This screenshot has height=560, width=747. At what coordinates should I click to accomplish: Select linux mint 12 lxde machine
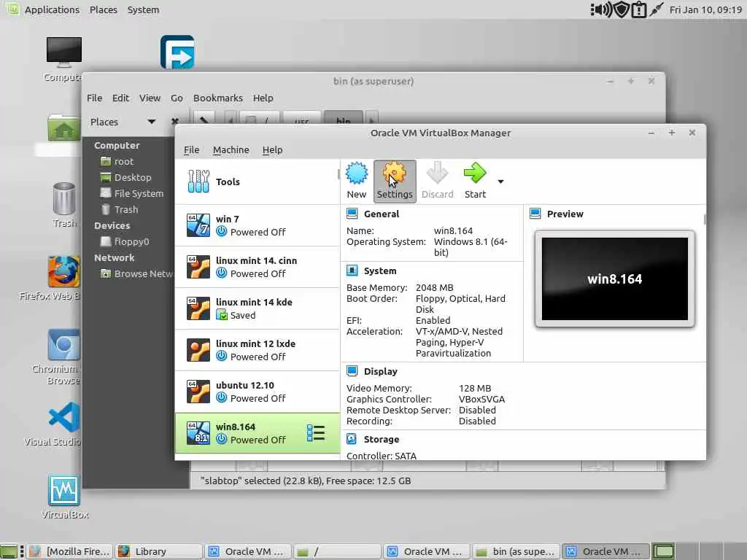click(258, 350)
